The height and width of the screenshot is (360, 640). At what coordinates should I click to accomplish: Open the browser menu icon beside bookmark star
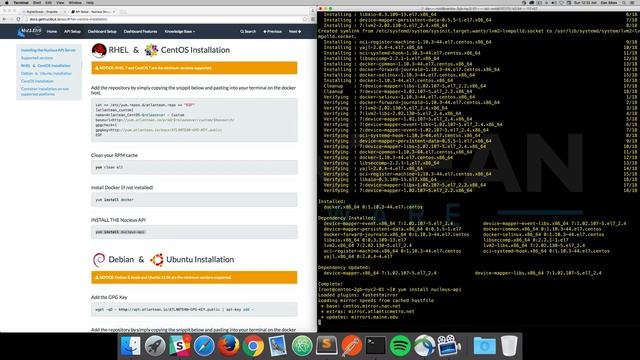[313, 19]
